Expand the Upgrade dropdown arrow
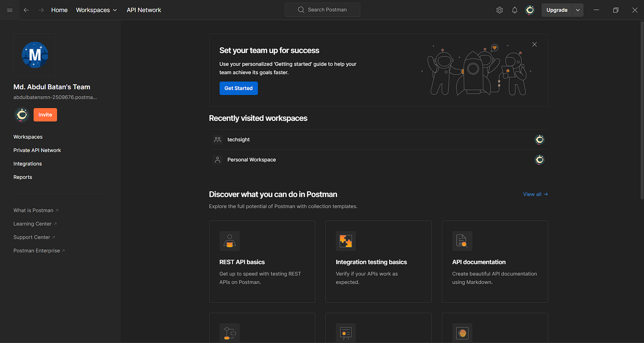 tap(578, 10)
